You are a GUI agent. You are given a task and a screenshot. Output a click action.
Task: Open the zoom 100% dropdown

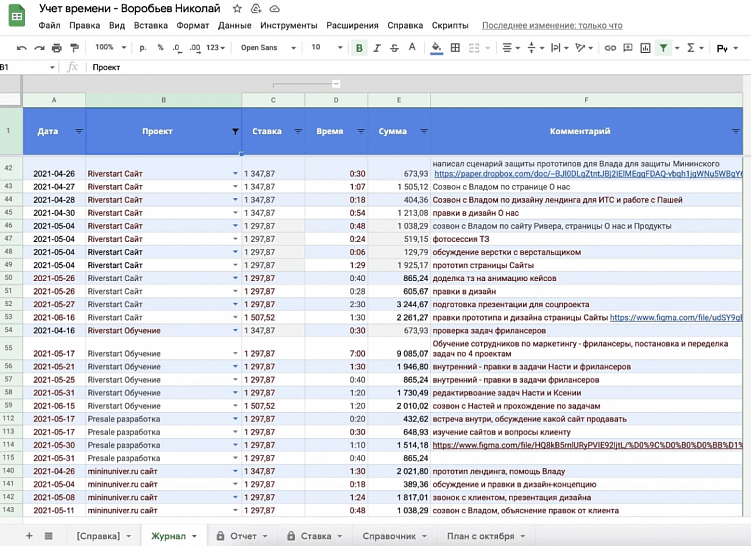(109, 48)
